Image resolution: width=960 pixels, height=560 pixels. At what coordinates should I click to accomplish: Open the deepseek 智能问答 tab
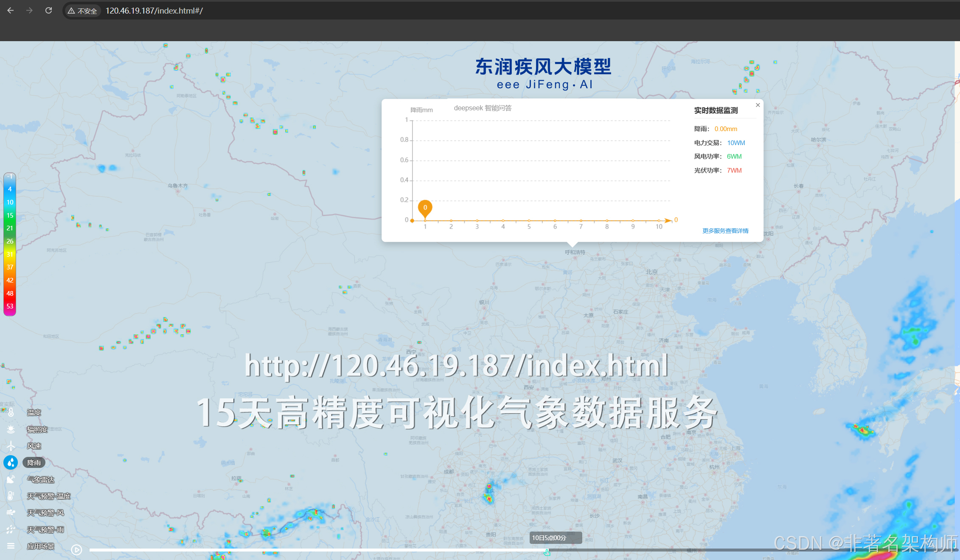(x=483, y=108)
